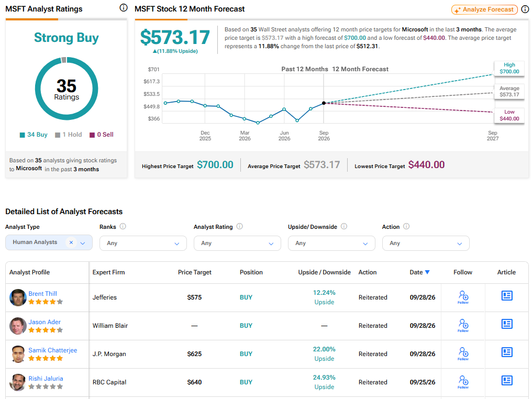Click Sep 2026 point on price chart
This screenshot has width=532, height=399.
(x=324, y=103)
